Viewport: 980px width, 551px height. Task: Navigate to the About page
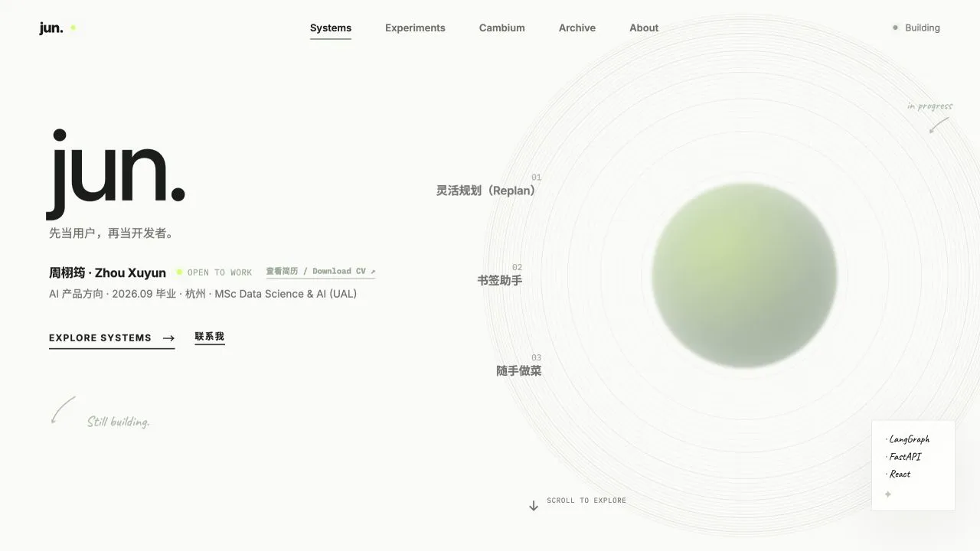[644, 28]
